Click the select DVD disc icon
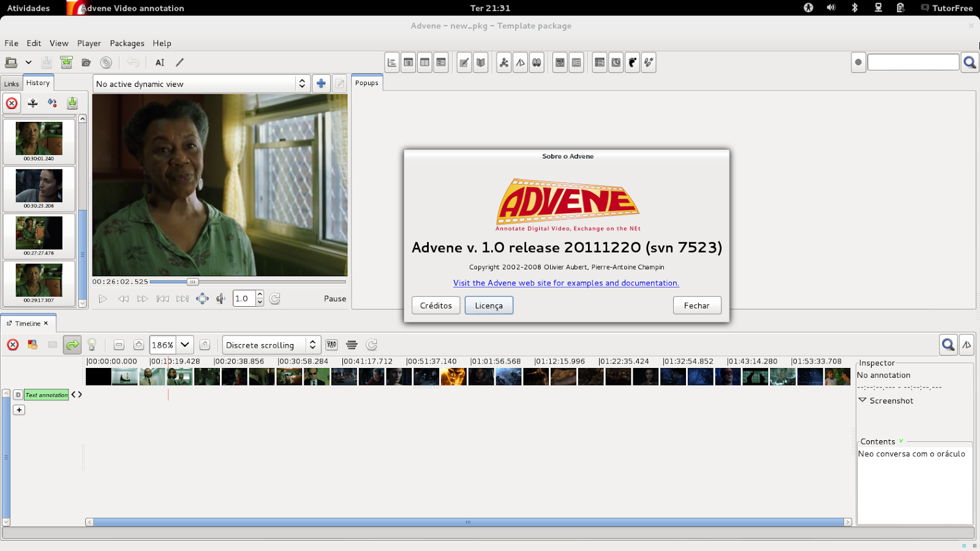This screenshot has width=980, height=551. pyautogui.click(x=106, y=62)
